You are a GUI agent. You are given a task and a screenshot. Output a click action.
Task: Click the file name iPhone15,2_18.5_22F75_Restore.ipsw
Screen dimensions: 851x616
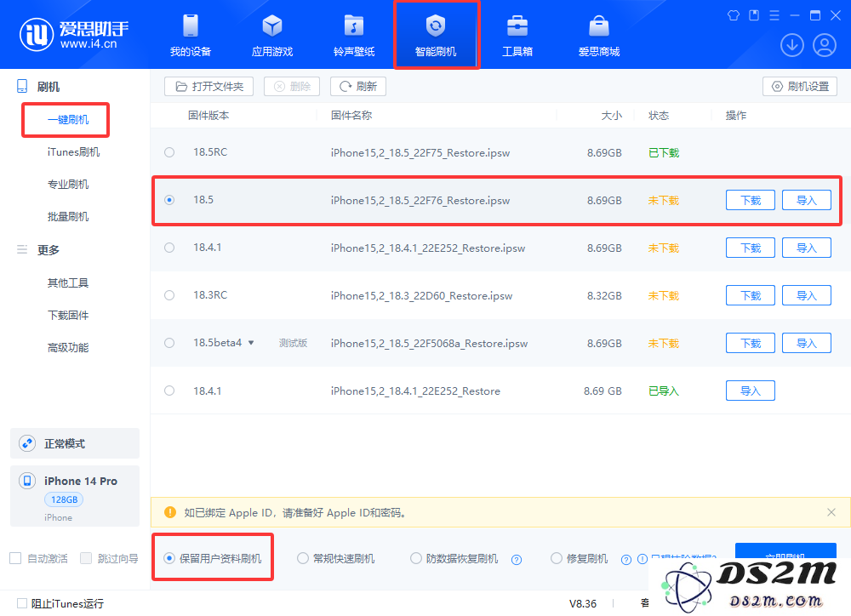click(420, 153)
